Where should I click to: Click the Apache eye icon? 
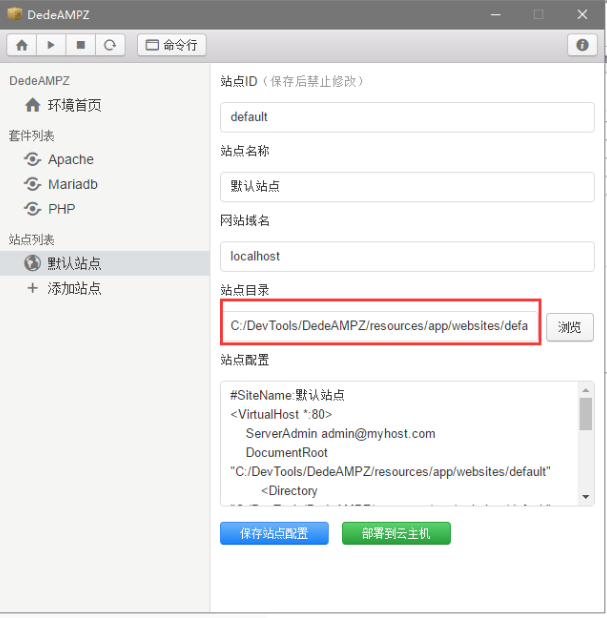click(32, 159)
